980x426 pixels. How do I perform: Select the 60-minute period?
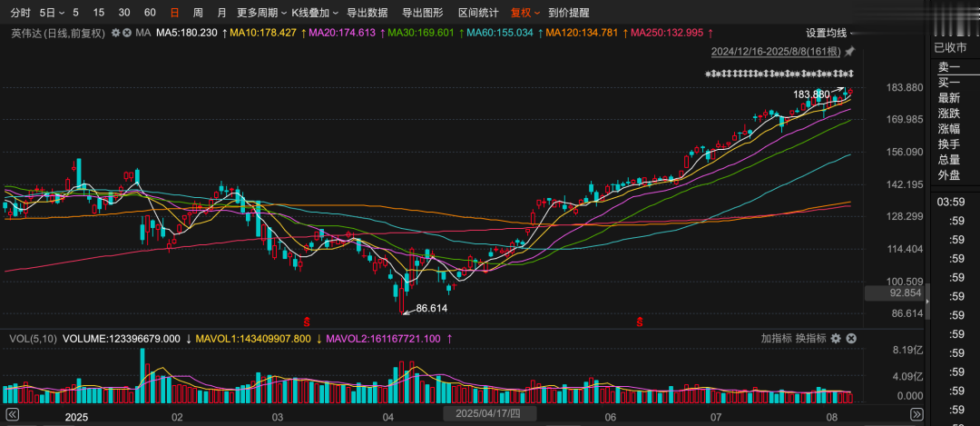(150, 13)
